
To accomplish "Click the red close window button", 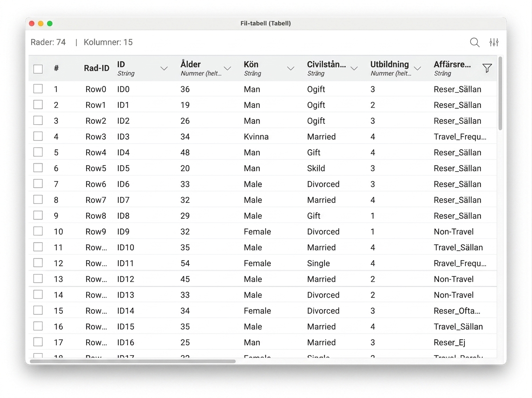I will 32,24.
